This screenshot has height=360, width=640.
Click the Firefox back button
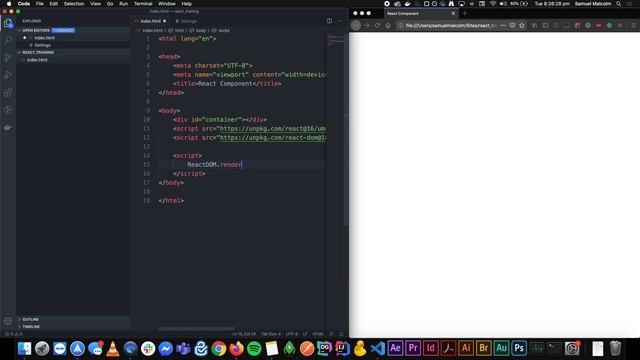click(x=356, y=25)
